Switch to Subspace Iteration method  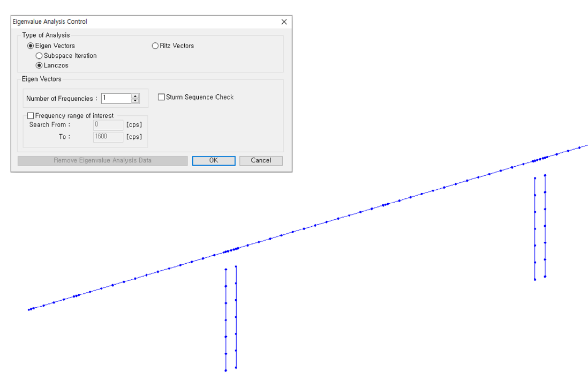pos(39,56)
